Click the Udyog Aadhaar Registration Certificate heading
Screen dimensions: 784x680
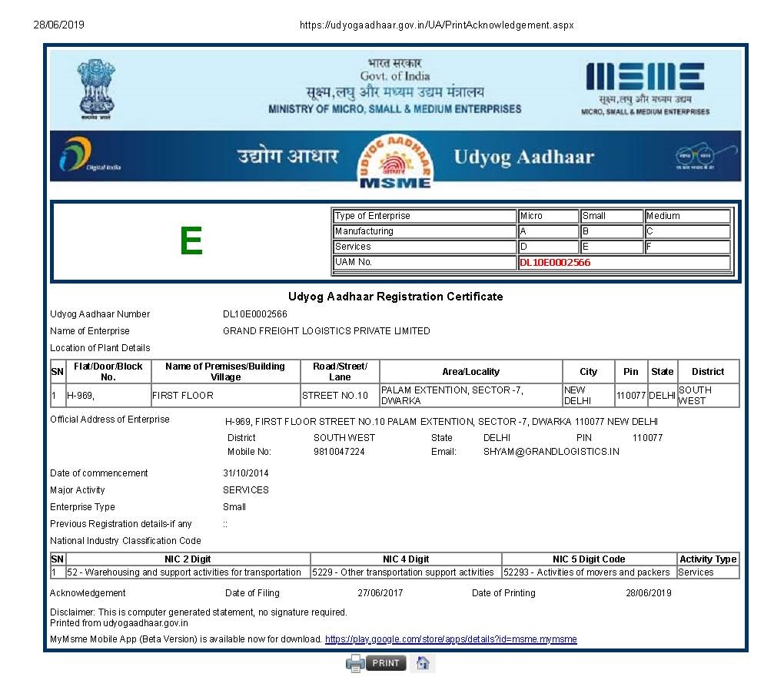click(395, 297)
